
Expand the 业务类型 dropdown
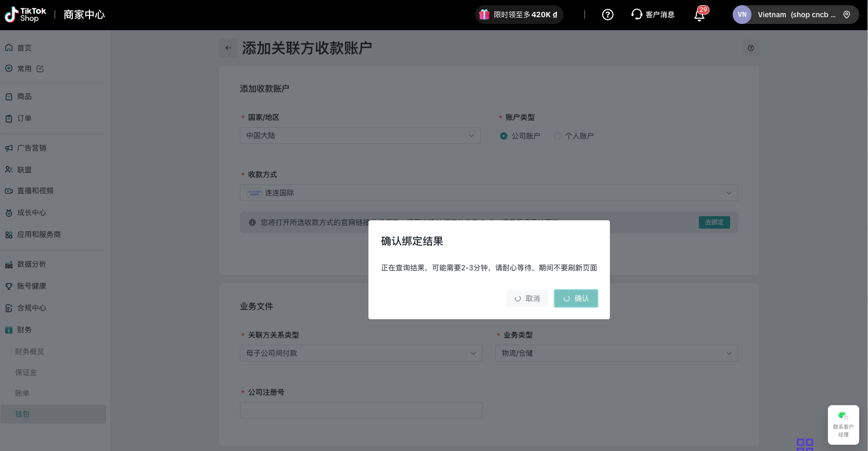[616, 353]
